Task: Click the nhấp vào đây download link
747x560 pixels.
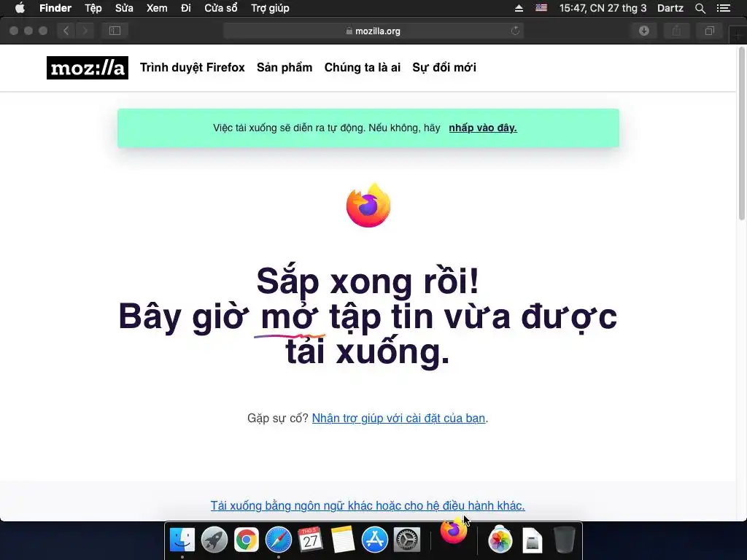Action: pos(483,128)
